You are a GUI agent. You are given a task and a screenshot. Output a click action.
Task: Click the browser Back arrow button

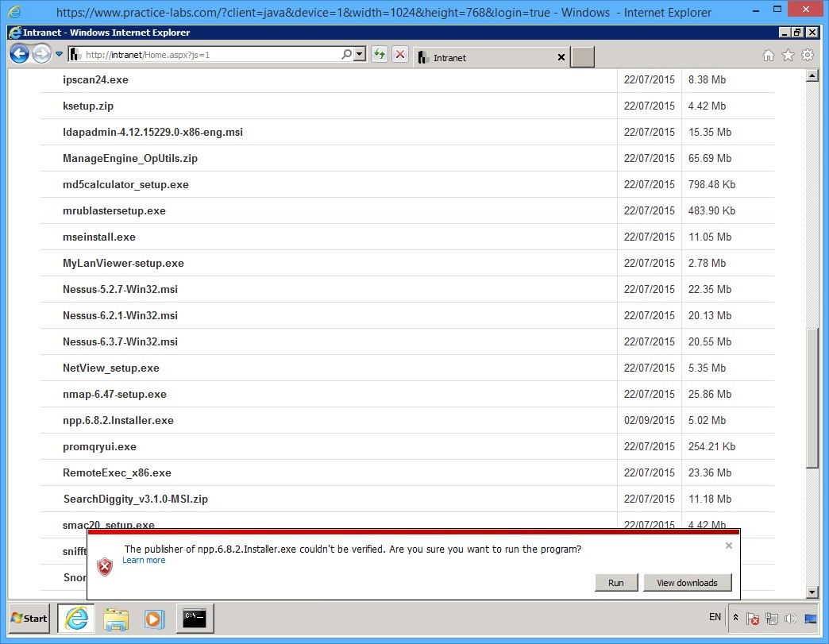[x=19, y=54]
